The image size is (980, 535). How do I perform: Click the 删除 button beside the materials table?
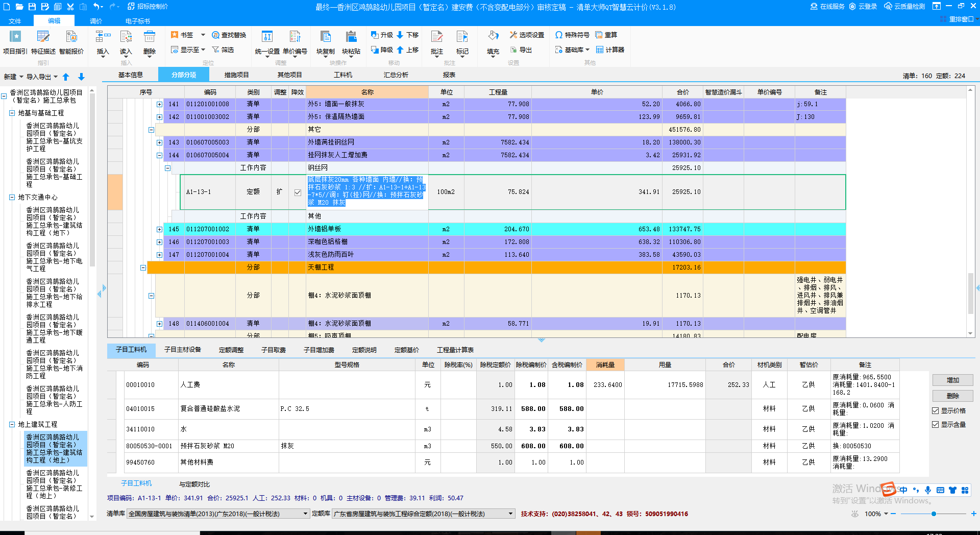coord(952,396)
